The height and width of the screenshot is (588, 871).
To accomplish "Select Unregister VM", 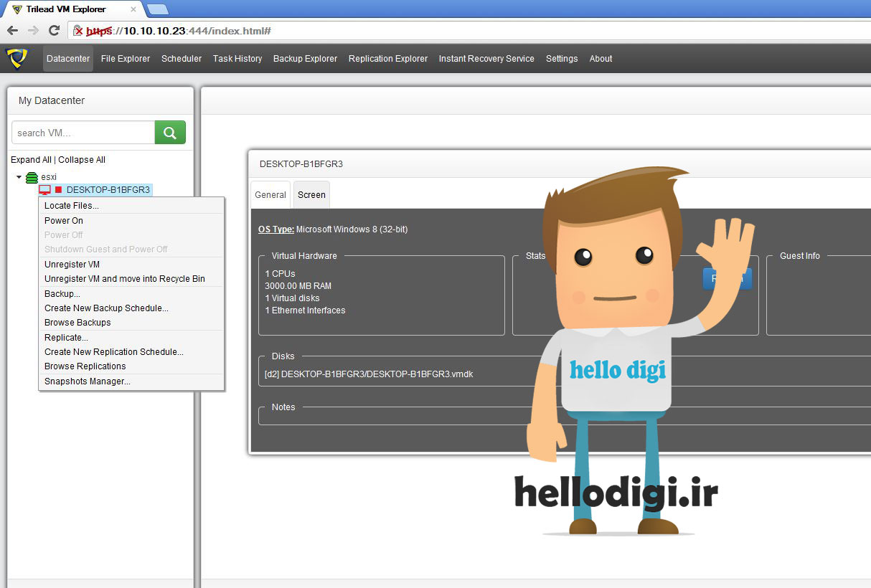I will tap(131, 265).
